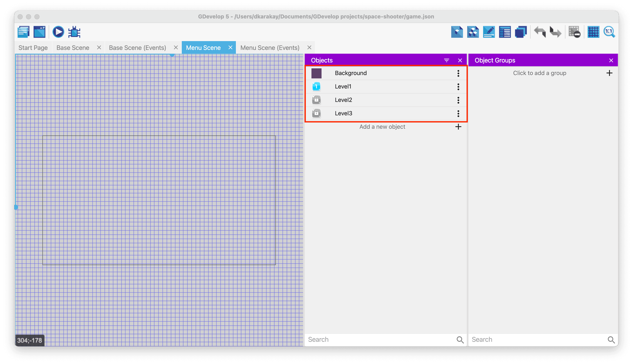The height and width of the screenshot is (364, 633).
Task: Click to add a group
Action: (x=539, y=73)
